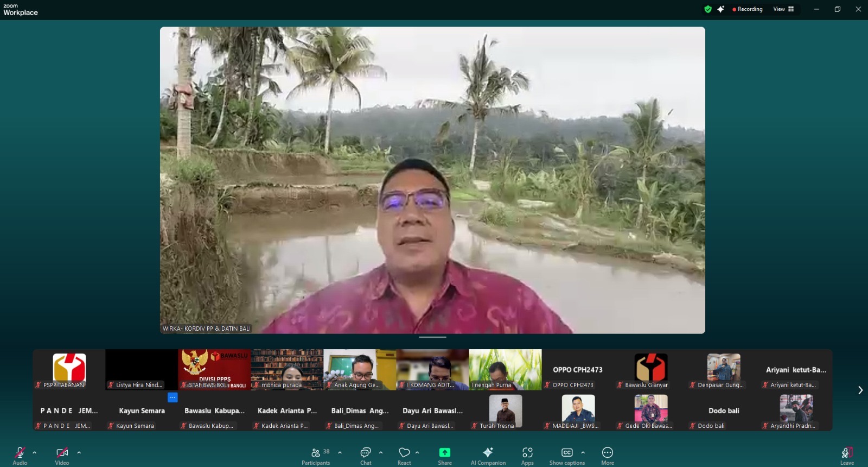
Task: Click the React heart icon
Action: click(x=404, y=455)
